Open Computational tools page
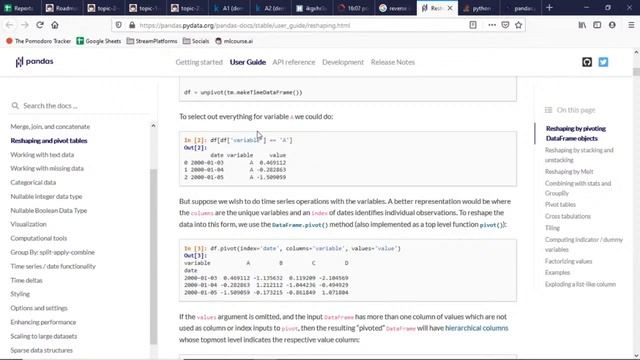Screen dimensions: 640x360 [39, 238]
